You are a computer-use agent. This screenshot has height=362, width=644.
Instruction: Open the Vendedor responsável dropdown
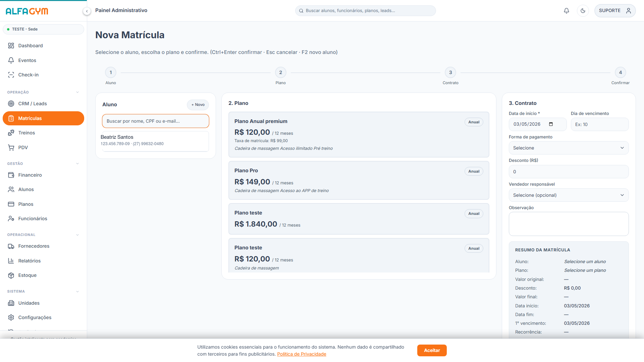tap(569, 195)
